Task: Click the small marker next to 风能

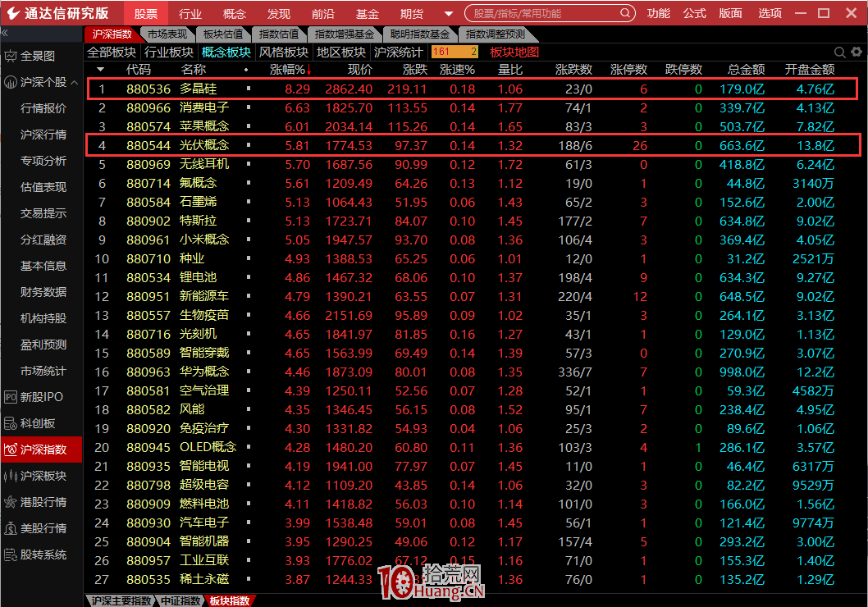Action: pos(249,409)
